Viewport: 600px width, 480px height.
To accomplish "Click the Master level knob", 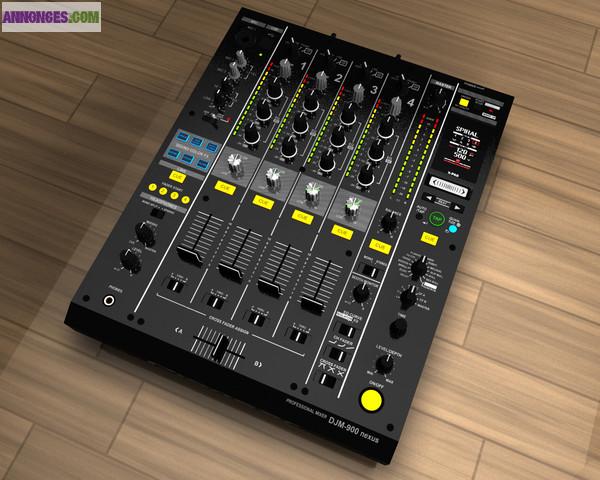I will 437,99.
